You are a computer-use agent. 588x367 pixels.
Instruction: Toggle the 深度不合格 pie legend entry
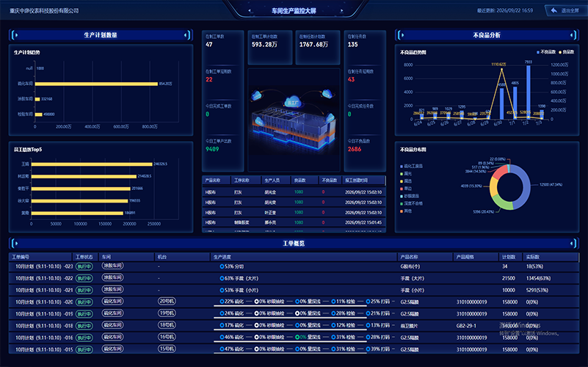pyautogui.click(x=411, y=203)
